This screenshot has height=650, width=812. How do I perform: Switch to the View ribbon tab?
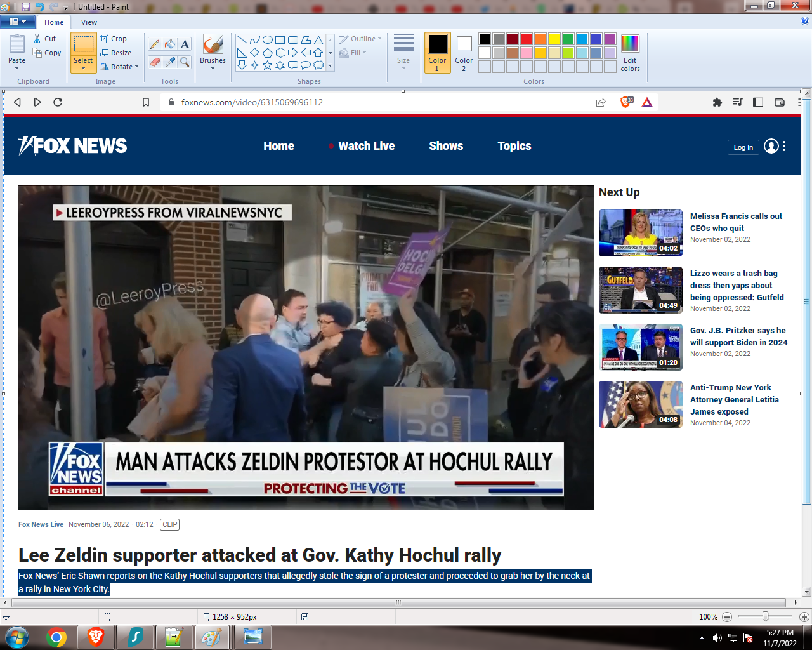click(89, 22)
